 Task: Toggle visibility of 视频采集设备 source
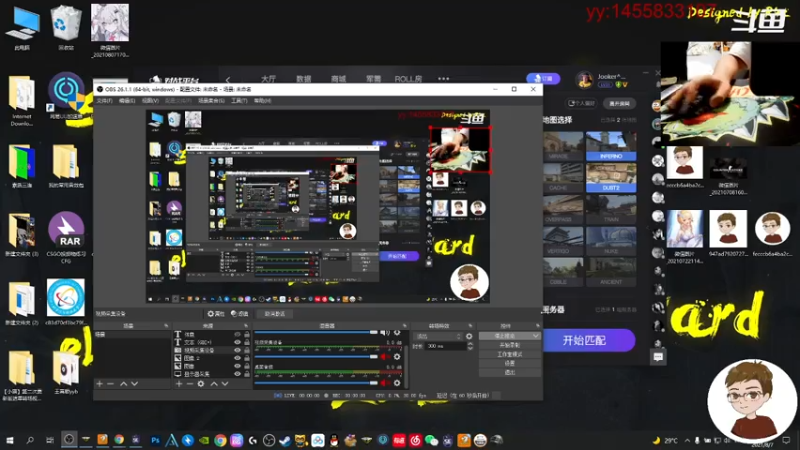(237, 351)
